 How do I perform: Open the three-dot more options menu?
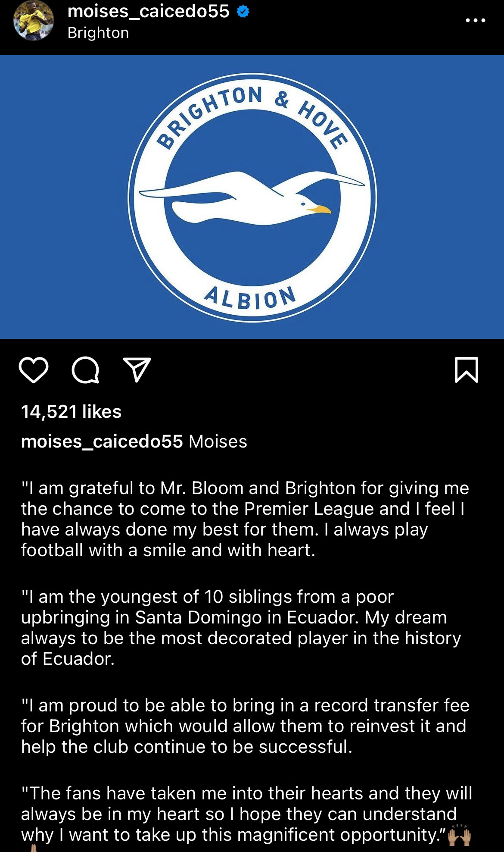[x=476, y=20]
